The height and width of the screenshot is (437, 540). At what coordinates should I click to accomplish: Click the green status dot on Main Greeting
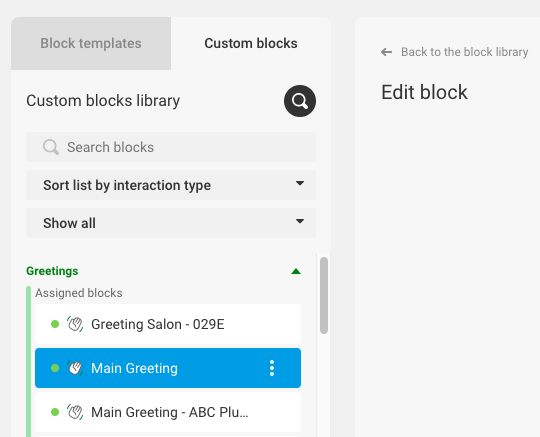click(55, 368)
